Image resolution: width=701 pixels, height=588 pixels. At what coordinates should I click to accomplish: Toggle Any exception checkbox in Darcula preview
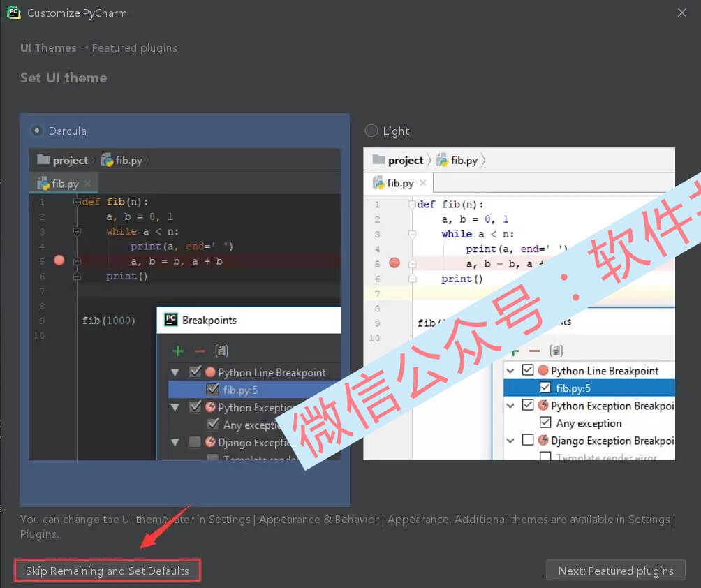(x=213, y=424)
